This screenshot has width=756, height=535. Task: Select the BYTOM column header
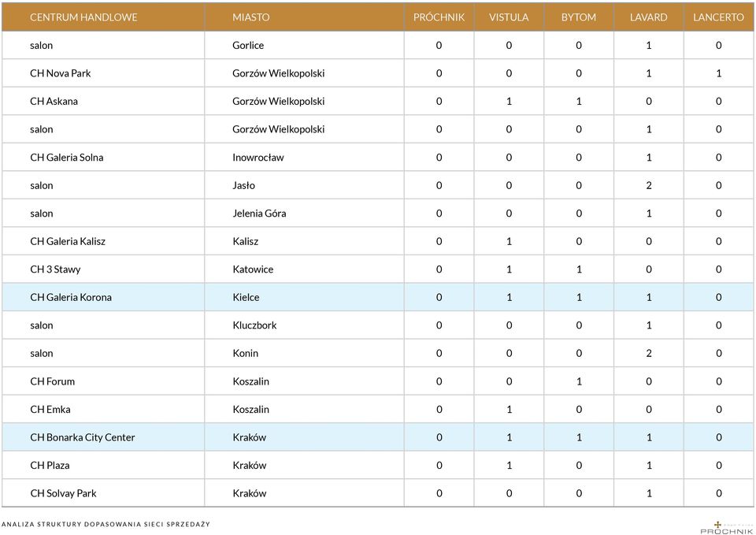coord(579,17)
